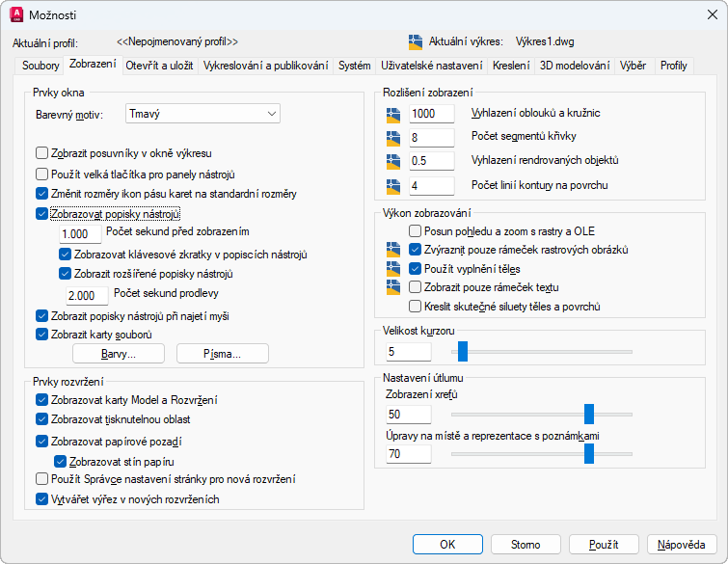This screenshot has width=728, height=564.
Task: Click drawing icon beside Vyhlazení oblouků a kružnic
Action: point(393,115)
